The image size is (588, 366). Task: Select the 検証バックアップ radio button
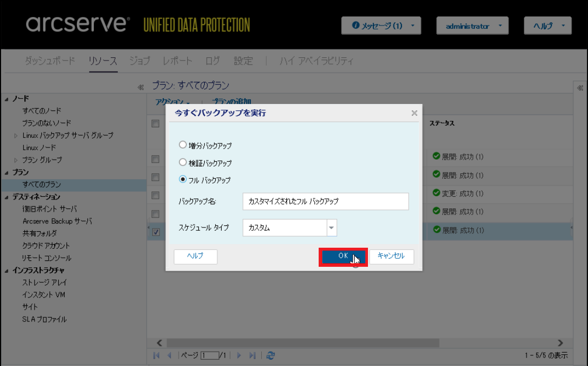182,162
